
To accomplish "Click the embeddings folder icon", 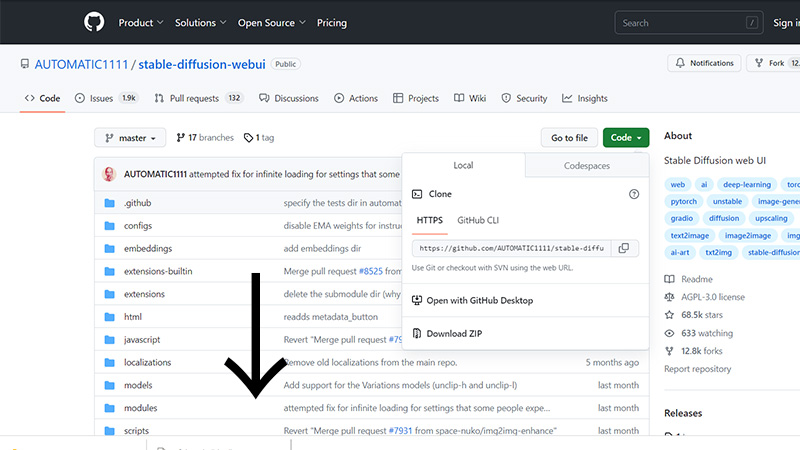I will [x=109, y=248].
